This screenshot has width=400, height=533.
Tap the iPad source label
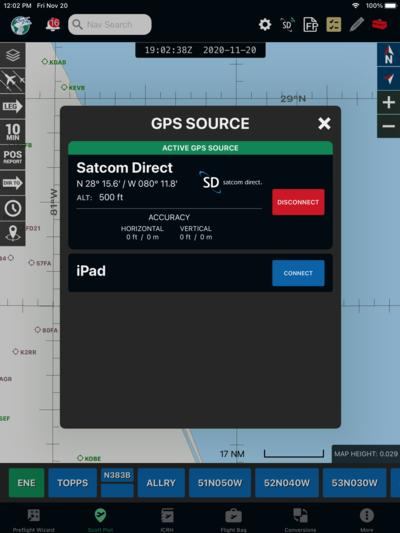pos(91,271)
